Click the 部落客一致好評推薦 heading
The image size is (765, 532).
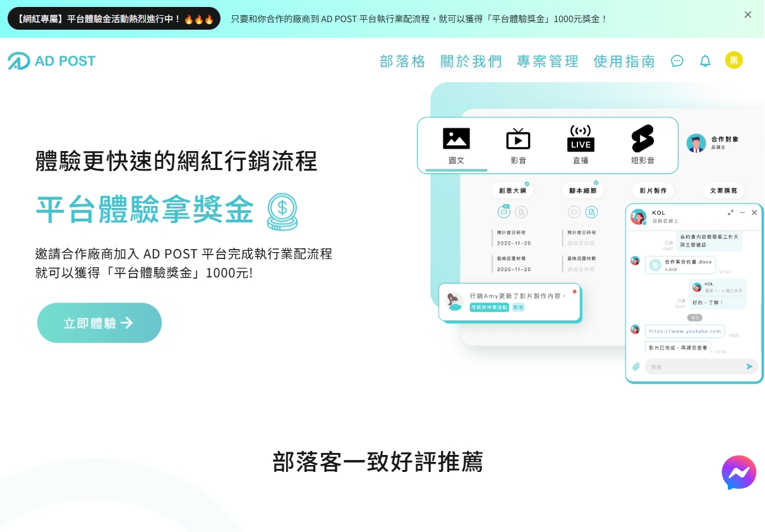(378, 462)
